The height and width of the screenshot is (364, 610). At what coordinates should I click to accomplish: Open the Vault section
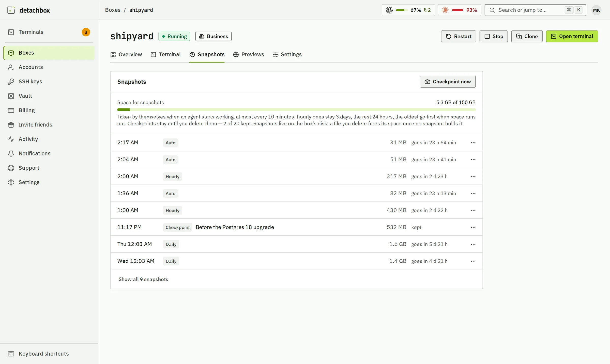tap(49, 96)
